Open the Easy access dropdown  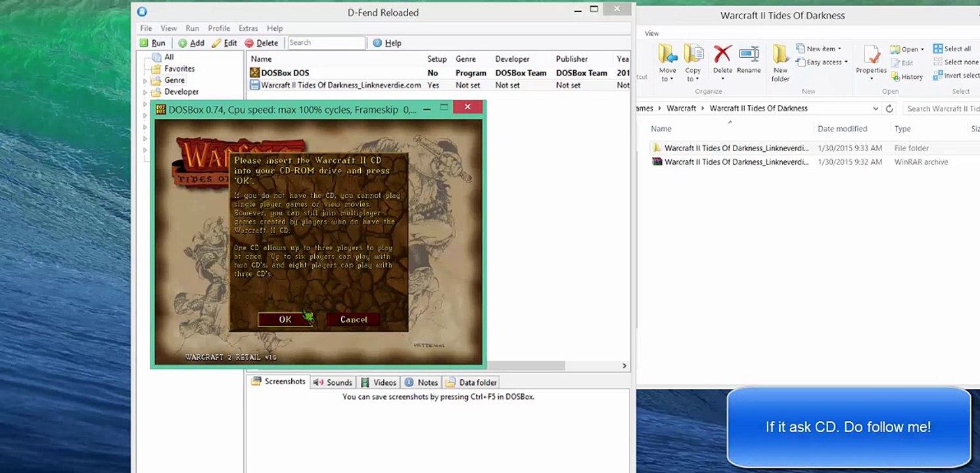pyautogui.click(x=822, y=62)
